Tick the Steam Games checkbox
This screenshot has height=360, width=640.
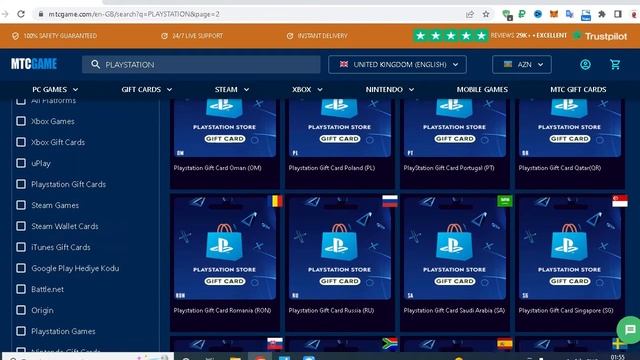(x=21, y=205)
